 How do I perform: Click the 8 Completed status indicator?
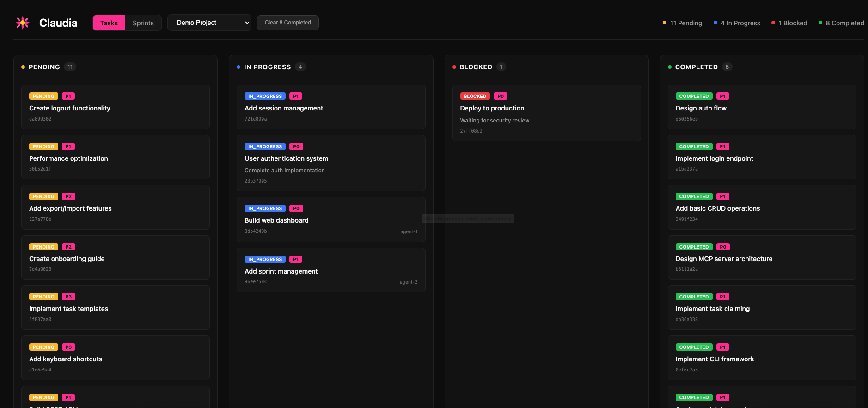[x=841, y=23]
